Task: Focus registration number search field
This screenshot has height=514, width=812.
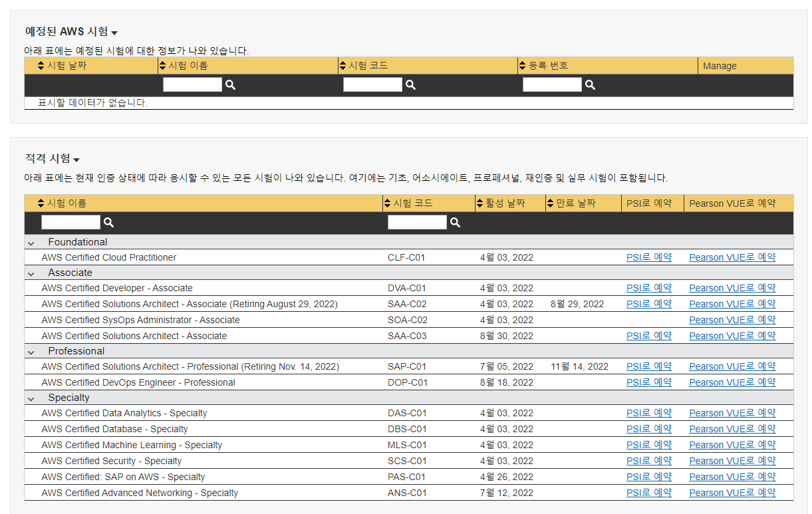Action: coord(552,84)
